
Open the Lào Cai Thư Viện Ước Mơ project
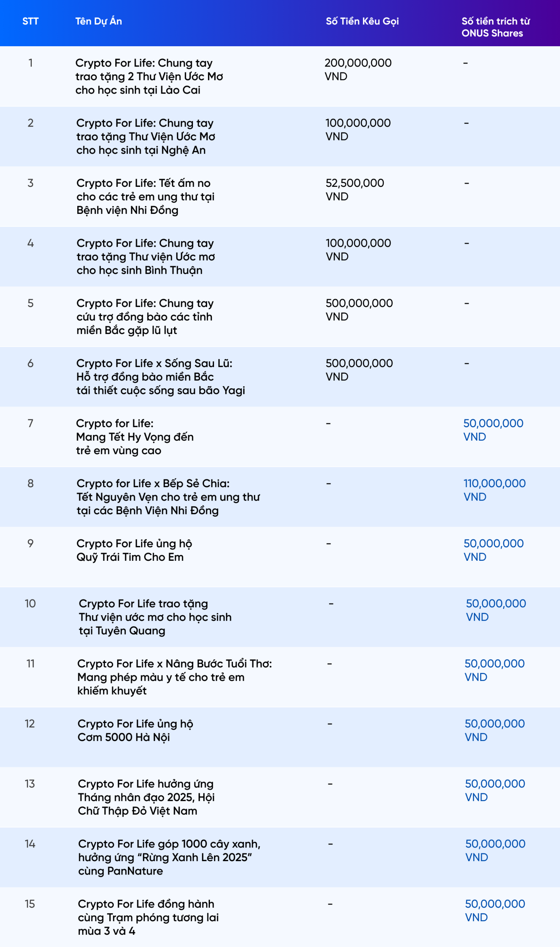click(x=149, y=77)
